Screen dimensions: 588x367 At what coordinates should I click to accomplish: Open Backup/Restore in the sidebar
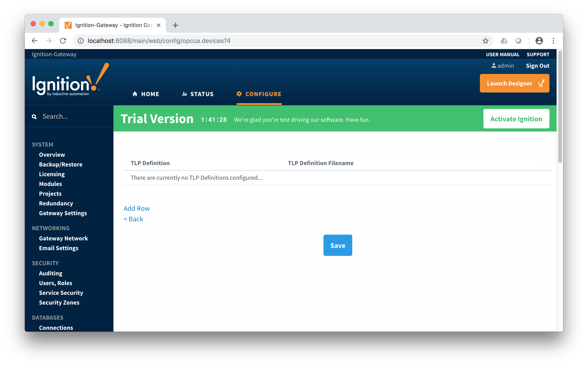point(61,164)
